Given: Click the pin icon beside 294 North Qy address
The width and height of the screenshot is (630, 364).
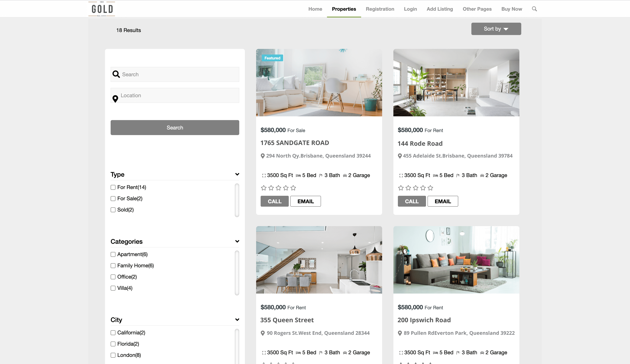Looking at the screenshot, I should pos(262,156).
